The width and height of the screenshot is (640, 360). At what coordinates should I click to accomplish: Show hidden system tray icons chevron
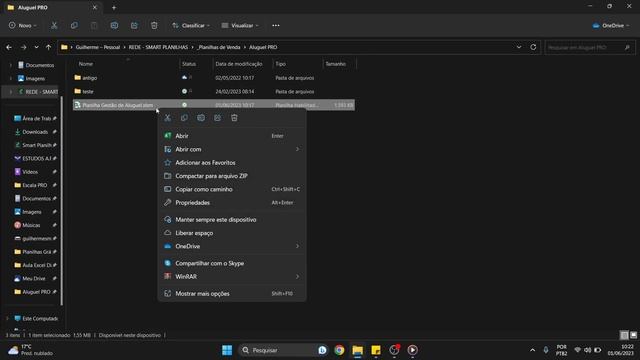[532, 350]
